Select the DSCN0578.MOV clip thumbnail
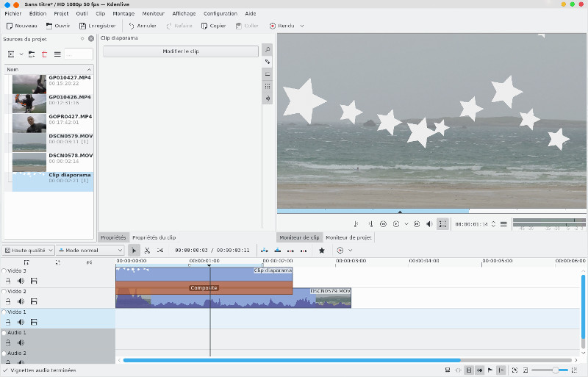The image size is (588, 377). (x=29, y=161)
